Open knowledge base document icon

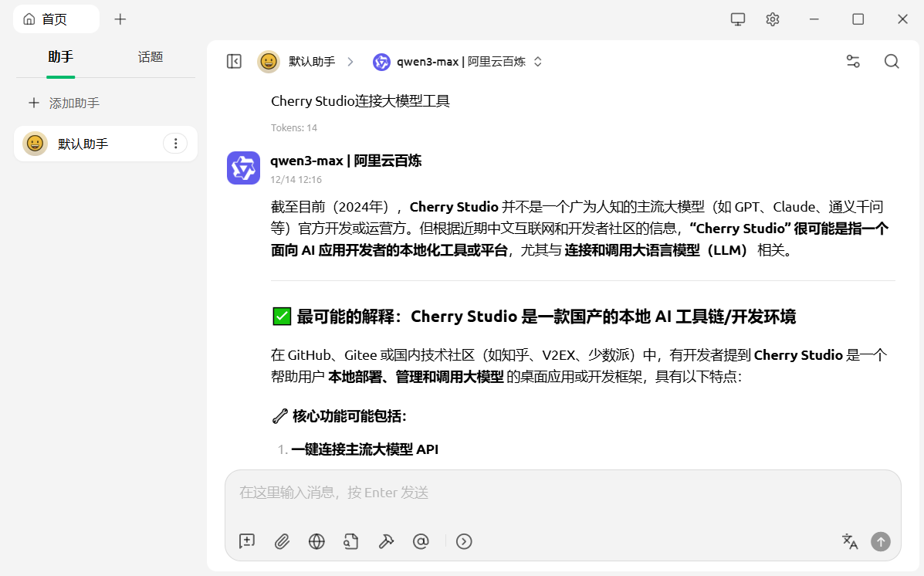pyautogui.click(x=351, y=541)
